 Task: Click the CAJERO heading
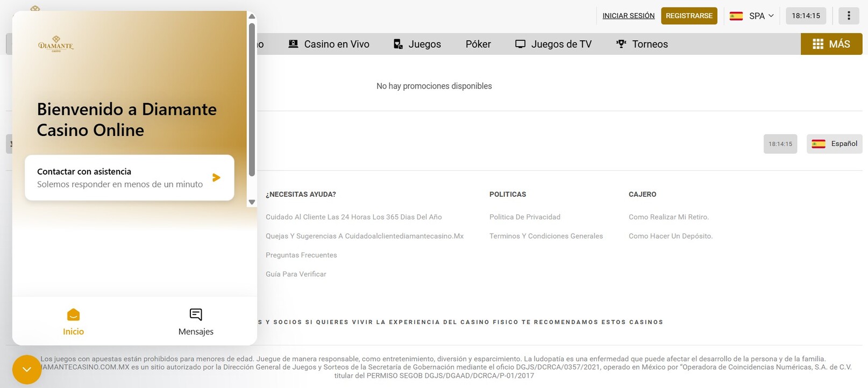point(642,195)
